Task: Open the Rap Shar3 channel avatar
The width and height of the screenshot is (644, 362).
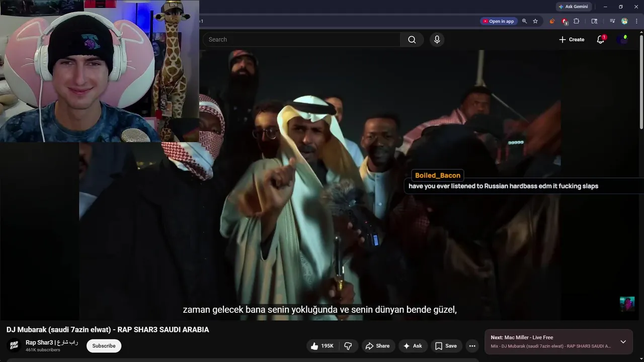Action: point(15,346)
